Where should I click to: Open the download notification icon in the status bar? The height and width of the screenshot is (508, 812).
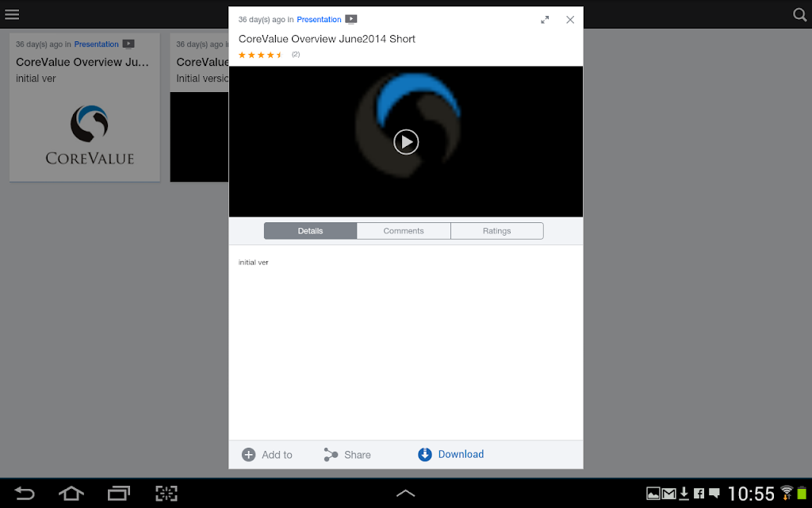[684, 494]
